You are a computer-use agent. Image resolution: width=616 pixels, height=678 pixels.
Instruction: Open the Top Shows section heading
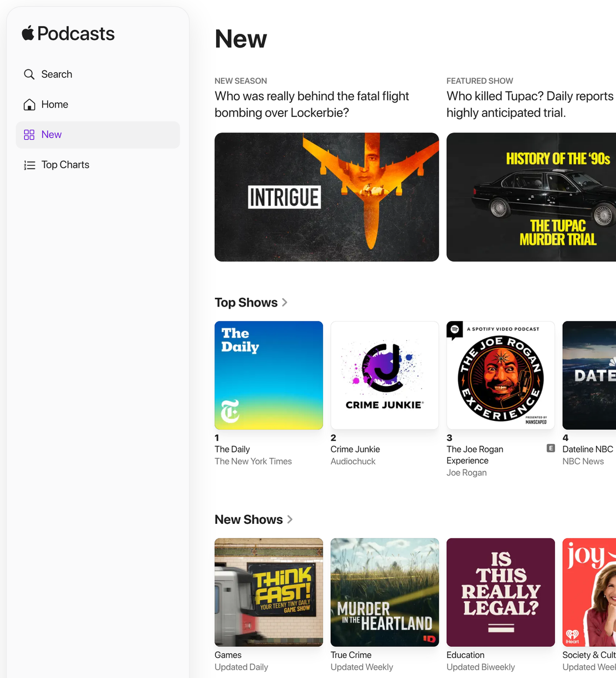pos(246,303)
